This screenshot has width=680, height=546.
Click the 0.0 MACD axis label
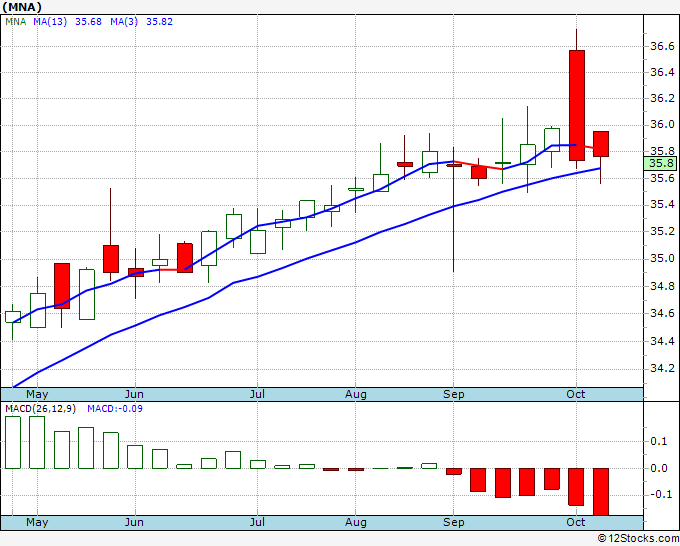click(x=659, y=468)
